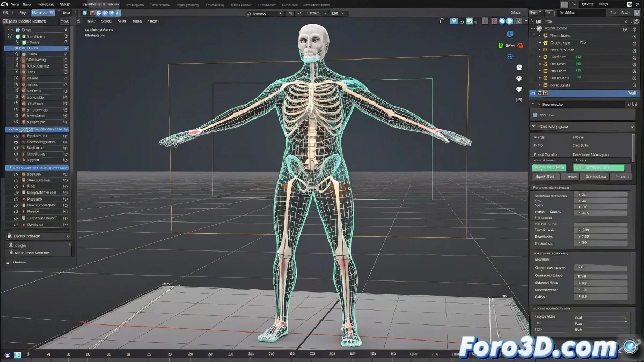Click the value field showing 808
This screenshot has width=644, height=362.
[x=600, y=296]
